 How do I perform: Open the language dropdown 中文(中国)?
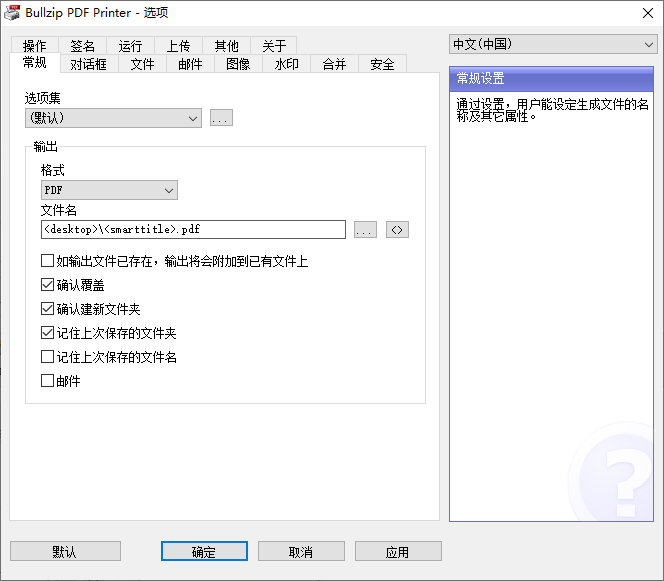553,44
